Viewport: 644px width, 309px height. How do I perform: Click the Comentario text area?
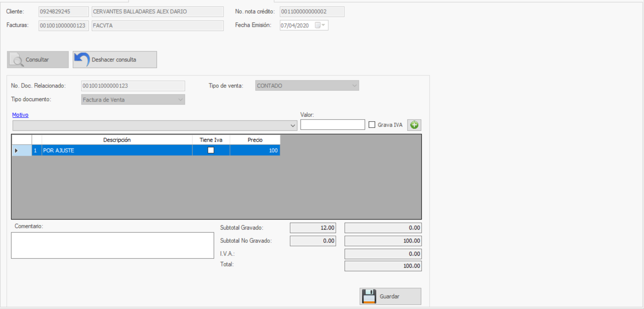(x=112, y=245)
